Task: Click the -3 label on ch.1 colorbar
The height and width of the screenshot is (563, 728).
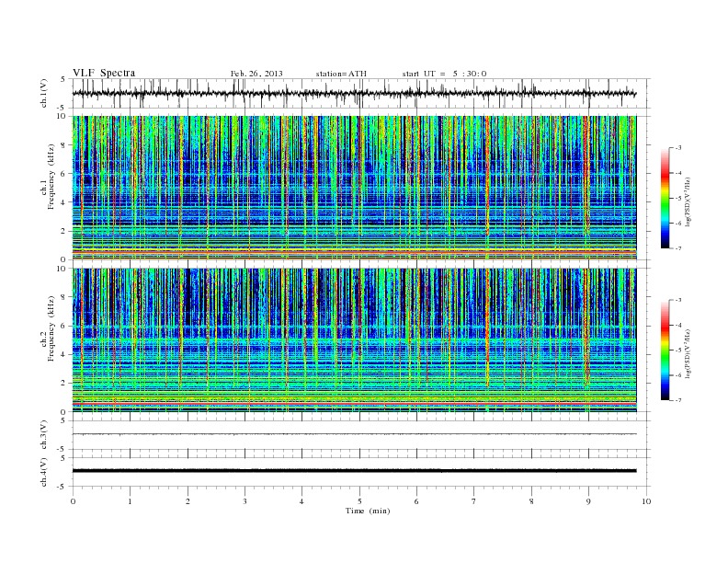Action: pos(678,148)
